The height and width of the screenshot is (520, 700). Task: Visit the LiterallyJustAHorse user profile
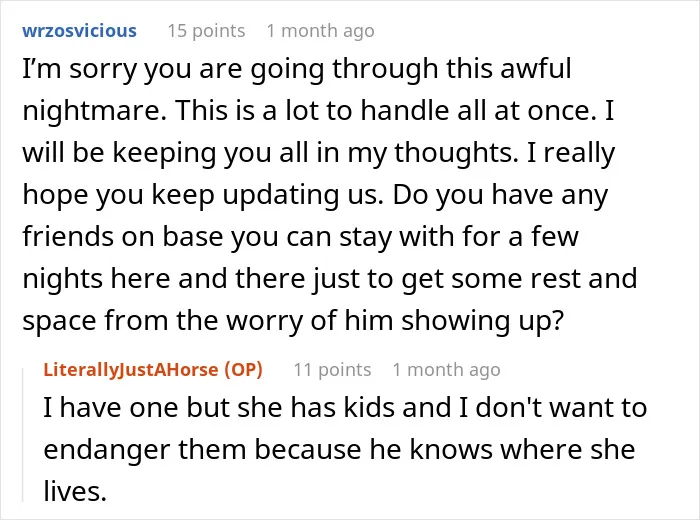point(131,370)
